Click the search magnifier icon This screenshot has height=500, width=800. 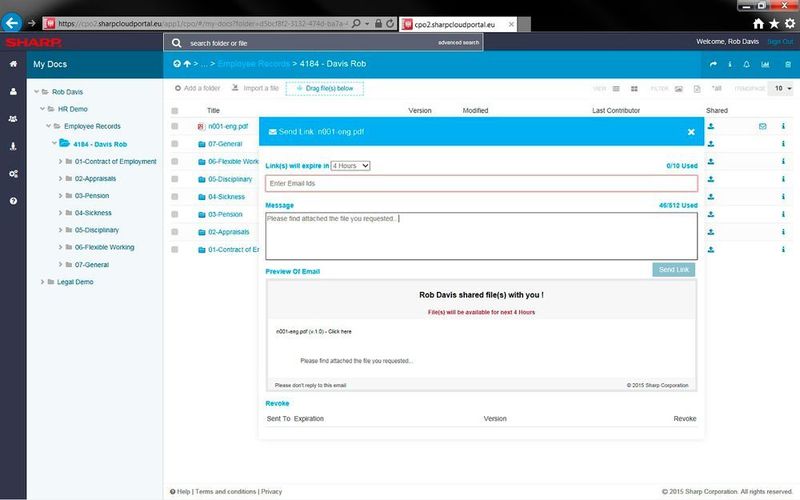(x=177, y=43)
